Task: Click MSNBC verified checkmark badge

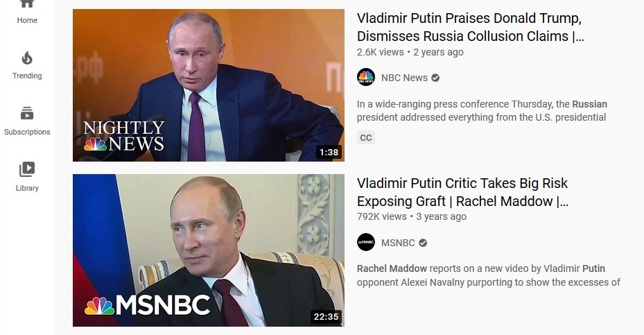Action: click(423, 243)
